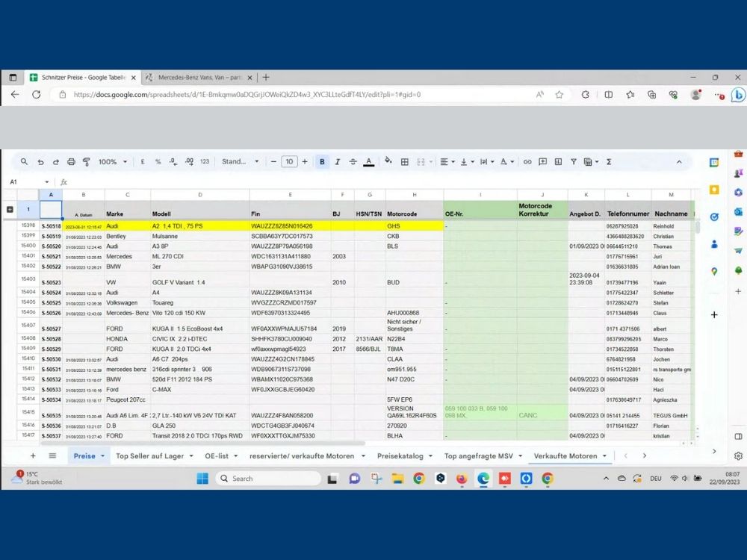Open Google Calendar in the side panel

[x=713, y=162]
